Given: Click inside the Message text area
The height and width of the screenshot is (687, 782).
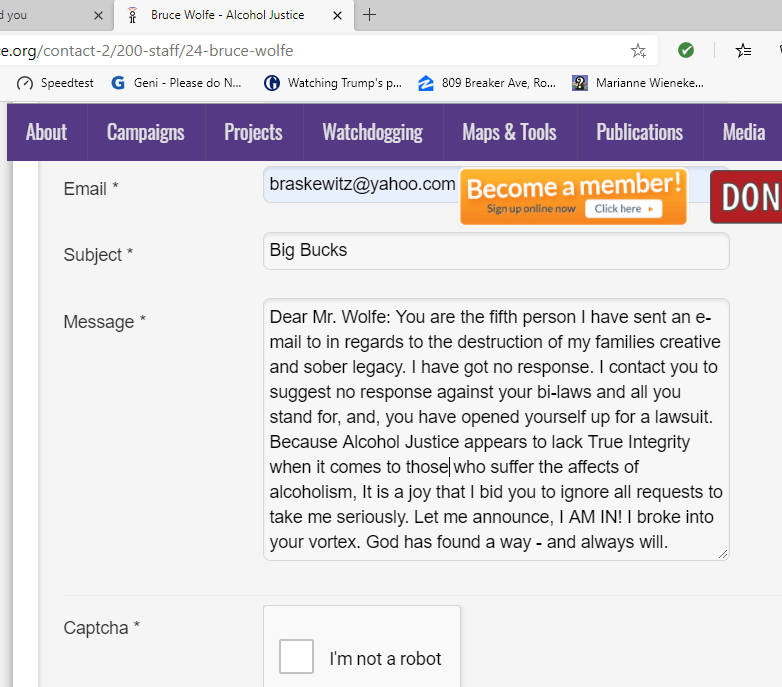Looking at the screenshot, I should point(496,429).
